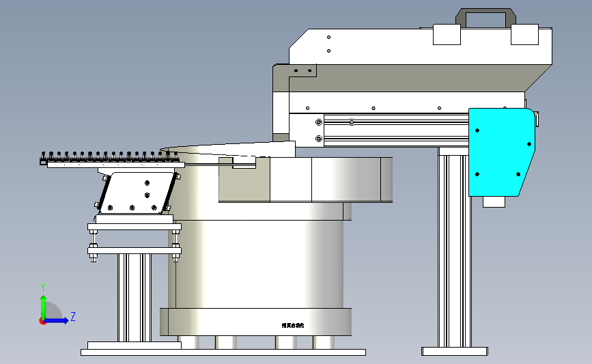Select the short support column under vibrator
Image resolution: width=592 pixels, height=364 pixels.
(x=135, y=298)
